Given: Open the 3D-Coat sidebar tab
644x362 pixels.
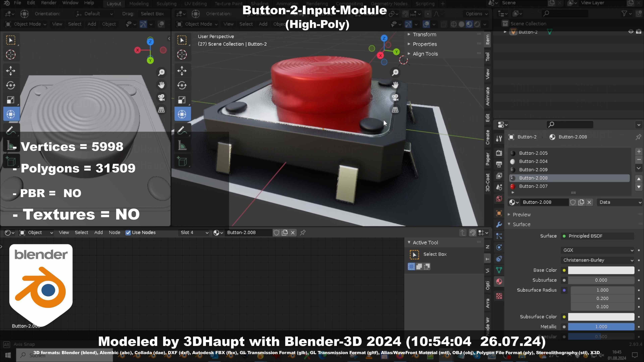Looking at the screenshot, I should point(488,182).
